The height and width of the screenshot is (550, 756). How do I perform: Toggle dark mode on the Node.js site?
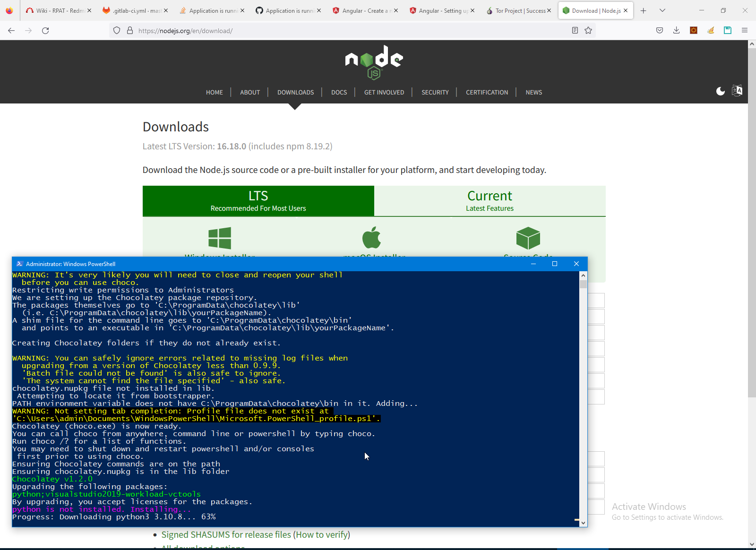click(x=721, y=91)
